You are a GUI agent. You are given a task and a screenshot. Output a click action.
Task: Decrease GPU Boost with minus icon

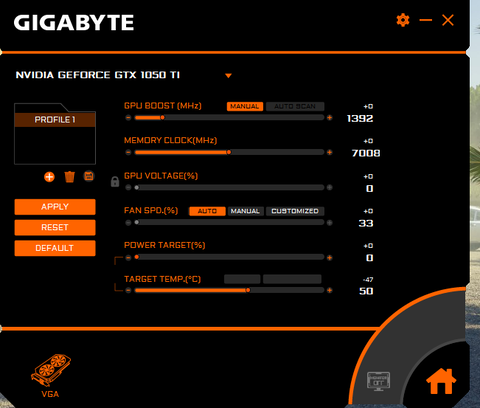click(128, 118)
